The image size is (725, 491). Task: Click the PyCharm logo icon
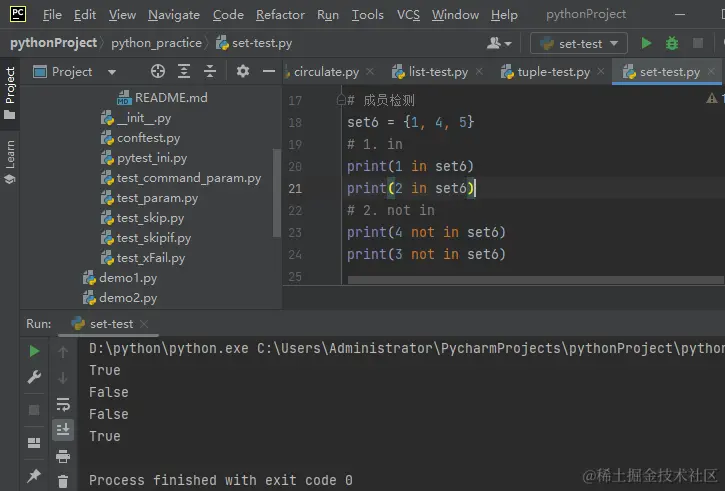coord(18,14)
